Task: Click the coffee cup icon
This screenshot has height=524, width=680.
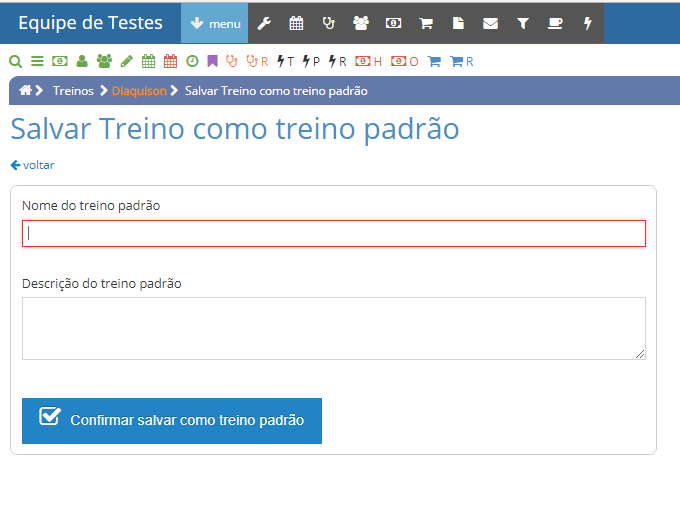Action: tap(555, 23)
